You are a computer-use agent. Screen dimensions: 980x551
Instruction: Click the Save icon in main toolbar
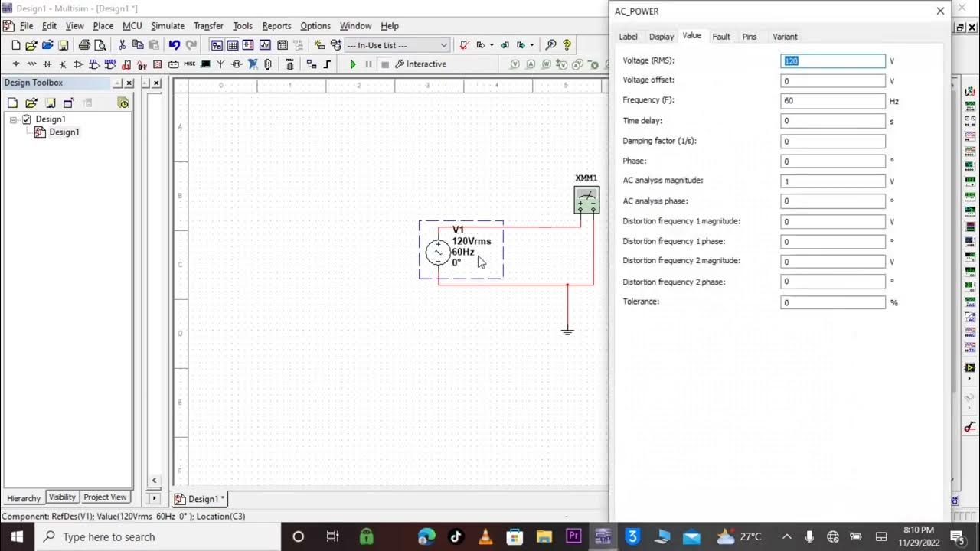(63, 45)
